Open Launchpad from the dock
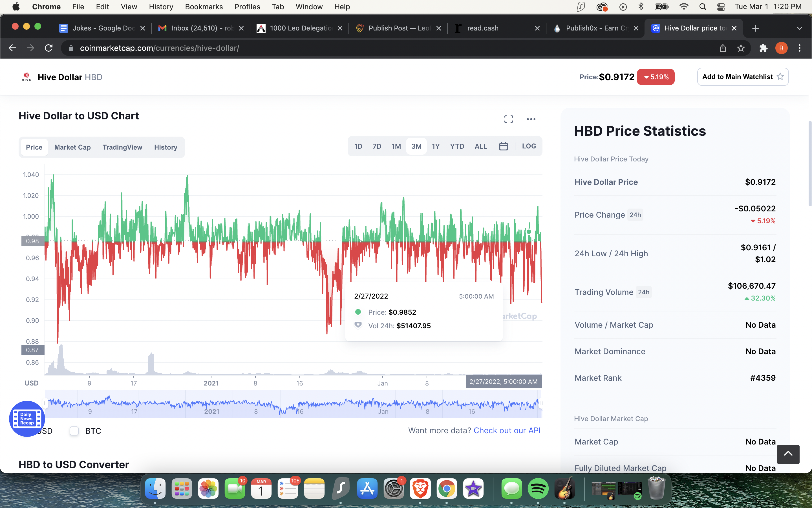Screen dimensions: 812x508 [182, 489]
